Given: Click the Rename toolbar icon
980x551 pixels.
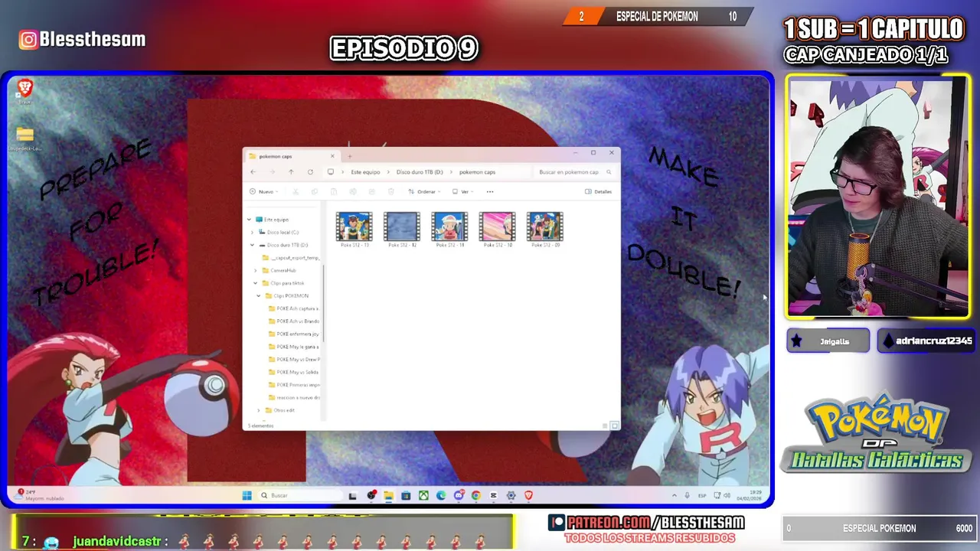Looking at the screenshot, I should pyautogui.click(x=352, y=191).
